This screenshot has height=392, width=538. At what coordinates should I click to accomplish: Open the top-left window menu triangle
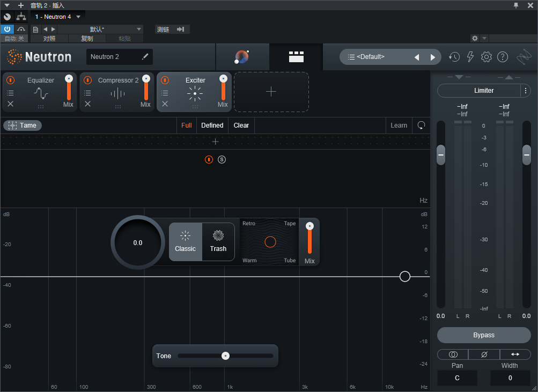coord(7,5)
